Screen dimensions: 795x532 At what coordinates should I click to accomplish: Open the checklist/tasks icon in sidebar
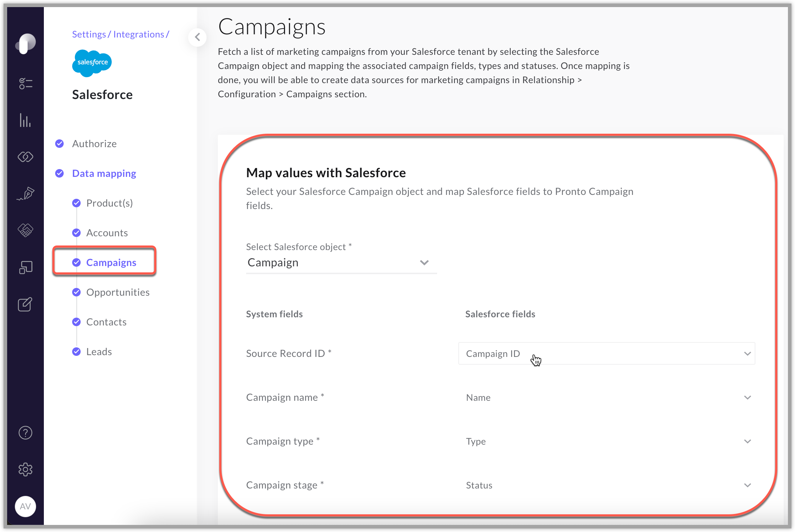point(25,84)
